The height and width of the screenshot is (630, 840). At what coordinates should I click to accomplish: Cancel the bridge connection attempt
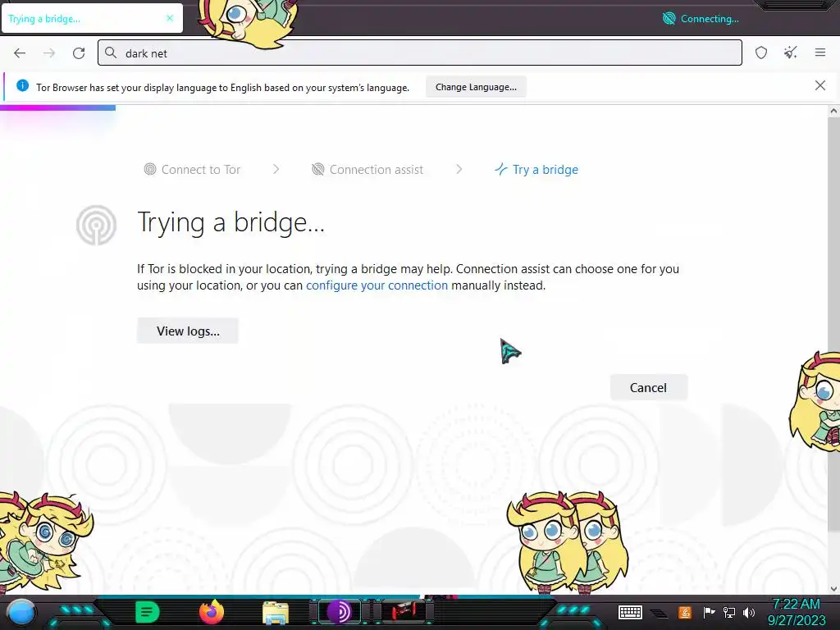[648, 388]
